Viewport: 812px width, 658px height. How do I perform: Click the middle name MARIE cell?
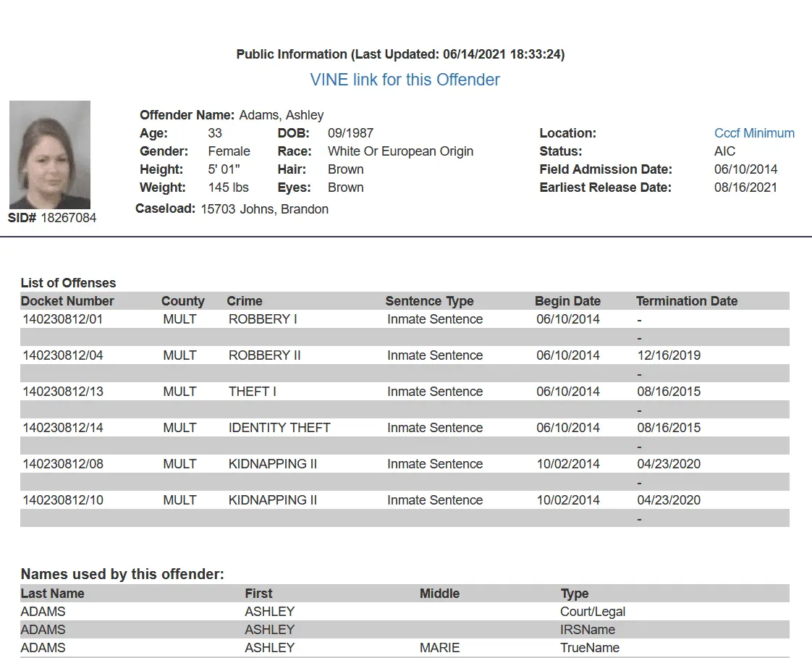[x=439, y=648]
